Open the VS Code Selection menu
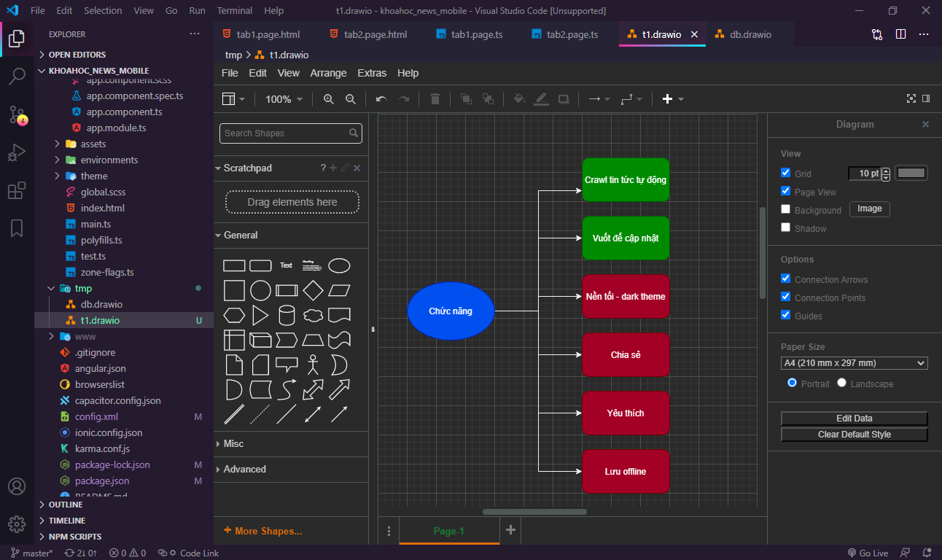This screenshot has width=942, height=560. 103,11
